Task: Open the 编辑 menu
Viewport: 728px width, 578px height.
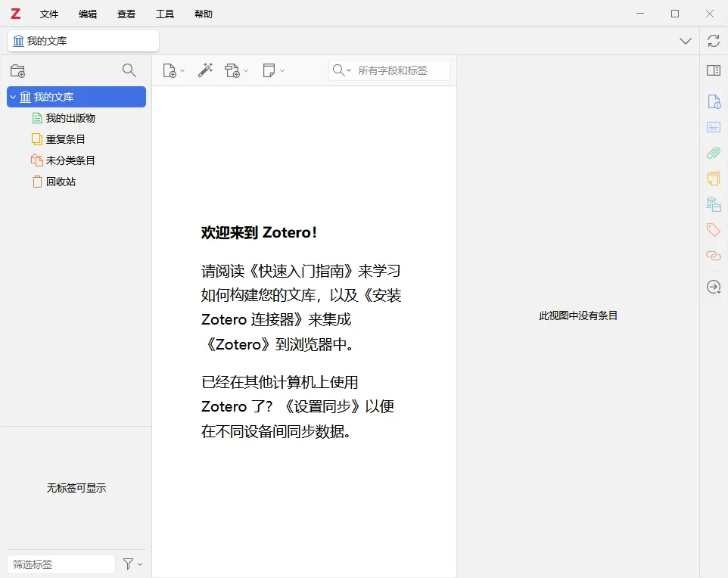Action: pos(87,14)
